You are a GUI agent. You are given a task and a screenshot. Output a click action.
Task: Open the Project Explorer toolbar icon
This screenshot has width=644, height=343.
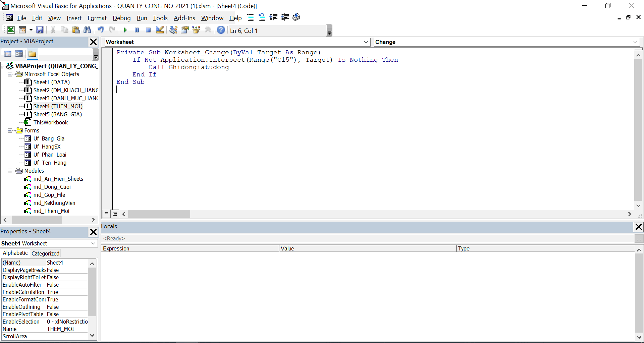173,30
